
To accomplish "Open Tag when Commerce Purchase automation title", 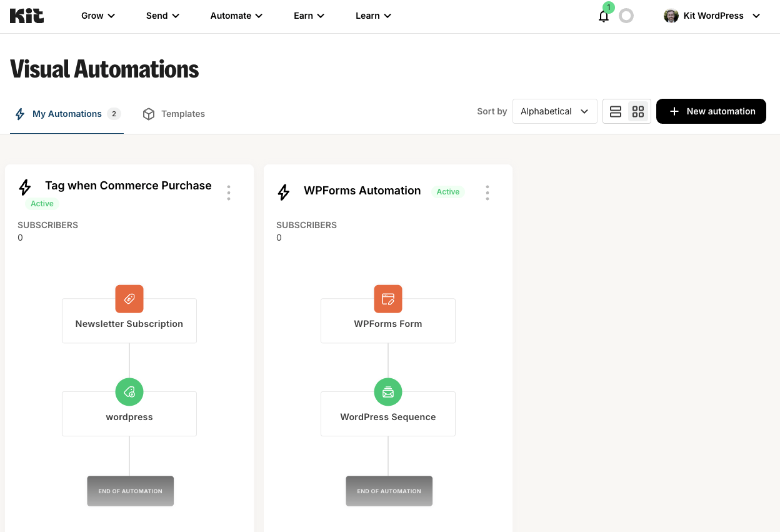I will 128,186.
